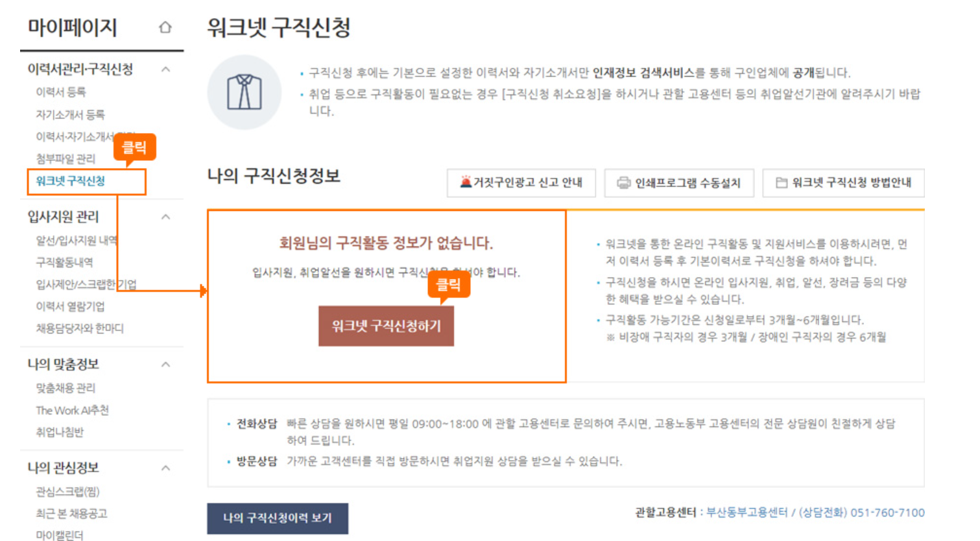This screenshot has width=980, height=541.
Task: Click the shirt and tie circle icon
Action: click(244, 92)
